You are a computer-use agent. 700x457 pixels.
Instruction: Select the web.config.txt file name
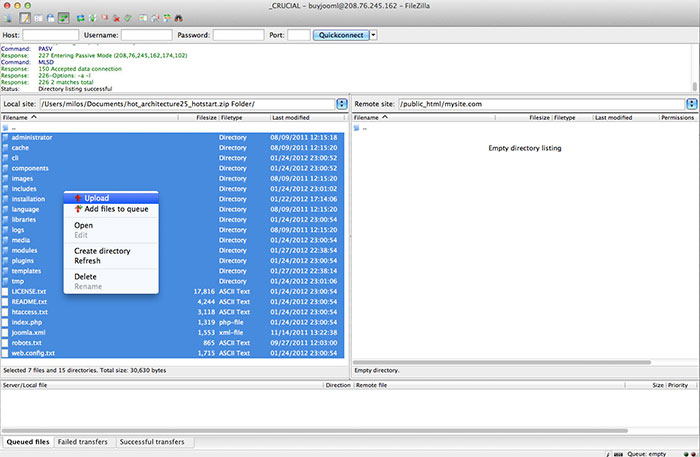tap(33, 353)
